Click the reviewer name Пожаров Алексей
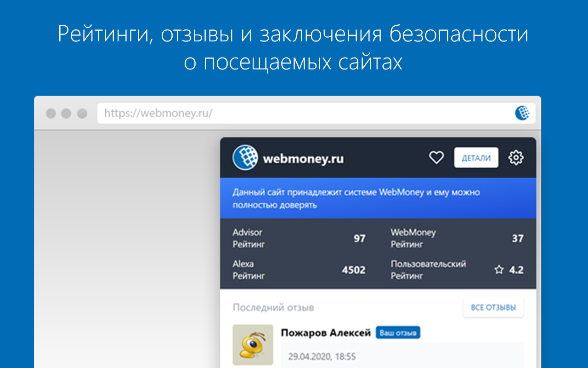The image size is (588, 368). (x=327, y=332)
